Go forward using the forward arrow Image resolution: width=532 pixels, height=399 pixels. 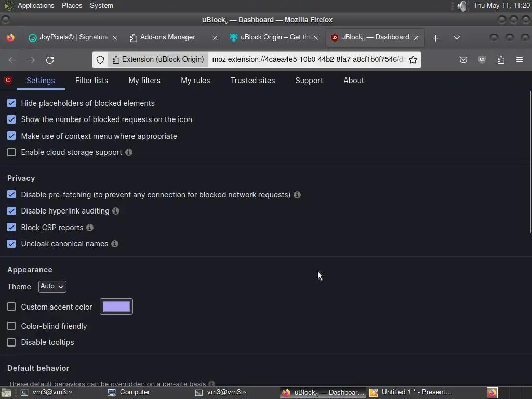[x=31, y=60]
